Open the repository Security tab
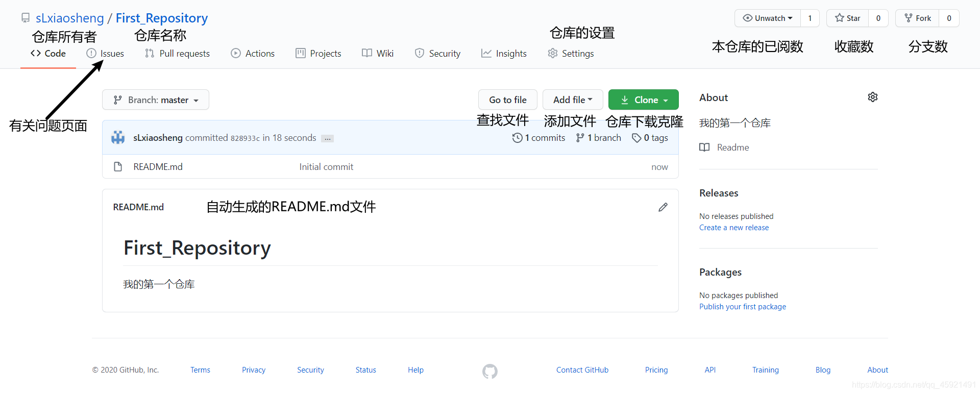Viewport: 980px width, 394px height. click(x=437, y=54)
